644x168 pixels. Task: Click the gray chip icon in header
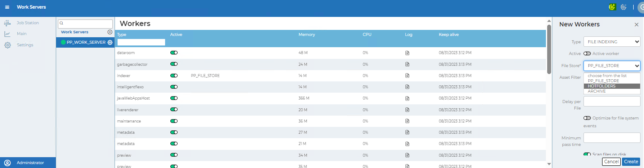pos(623,7)
